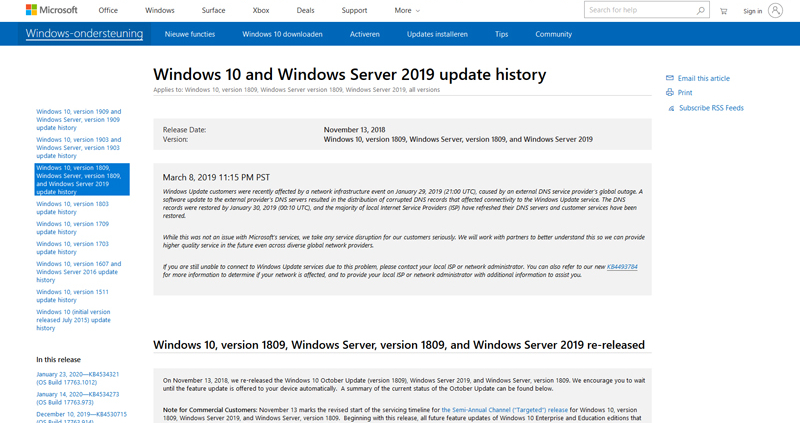Open January 23, 2020 KB4534321 link

[x=78, y=378]
